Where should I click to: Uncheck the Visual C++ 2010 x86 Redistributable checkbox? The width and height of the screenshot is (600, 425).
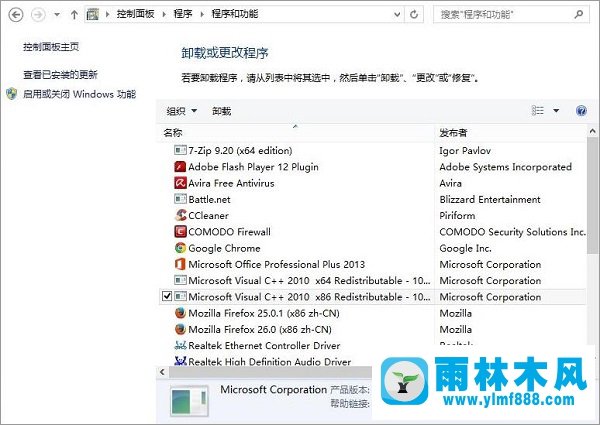[x=167, y=296]
